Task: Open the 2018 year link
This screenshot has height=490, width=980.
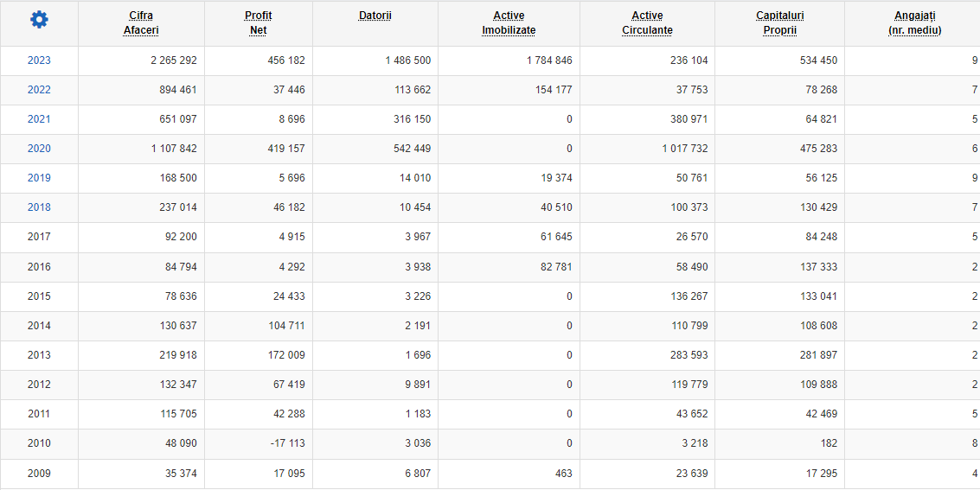Action: [x=39, y=207]
